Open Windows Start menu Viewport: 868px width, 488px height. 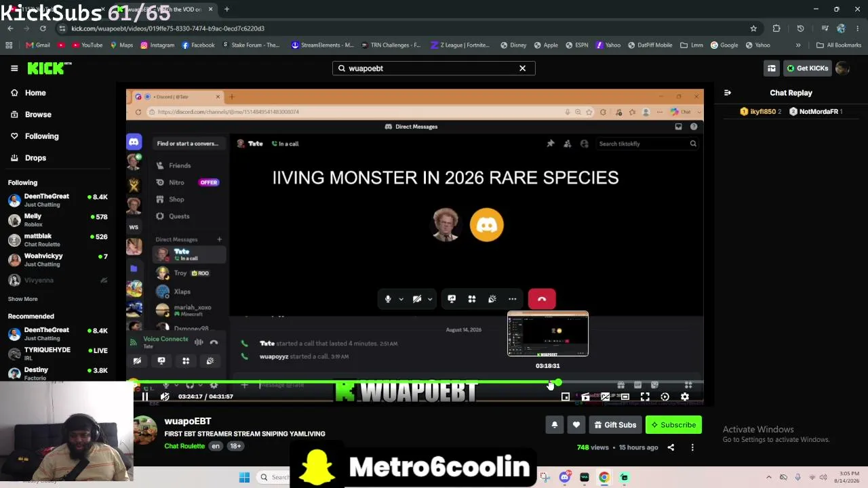[244, 477]
